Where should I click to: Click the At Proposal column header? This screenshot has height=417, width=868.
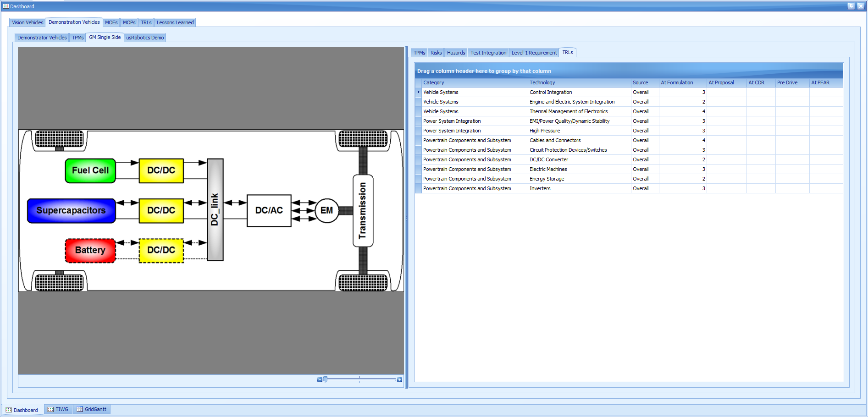[727, 83]
